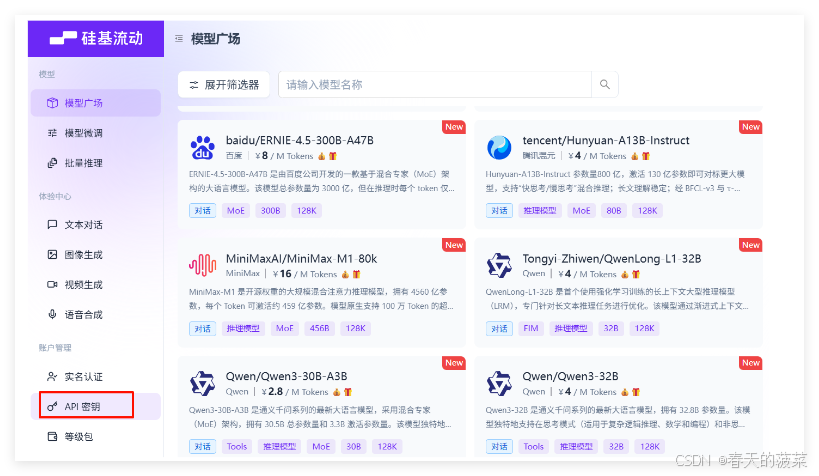Click ¥16 / M Tokens price text

click(x=305, y=274)
